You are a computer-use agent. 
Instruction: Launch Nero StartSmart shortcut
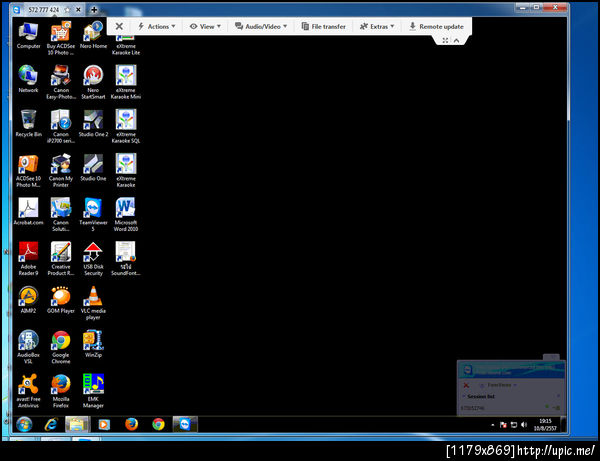93,82
